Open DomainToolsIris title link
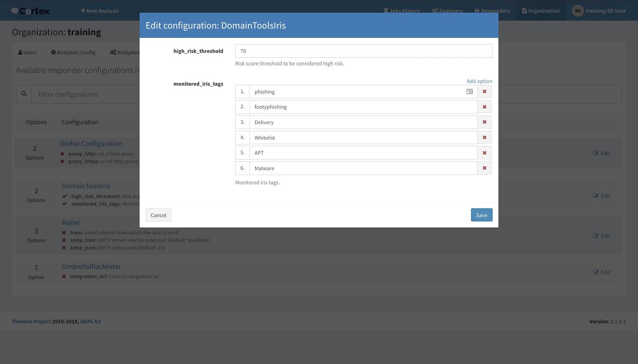The image size is (638, 364). pyautogui.click(x=86, y=186)
